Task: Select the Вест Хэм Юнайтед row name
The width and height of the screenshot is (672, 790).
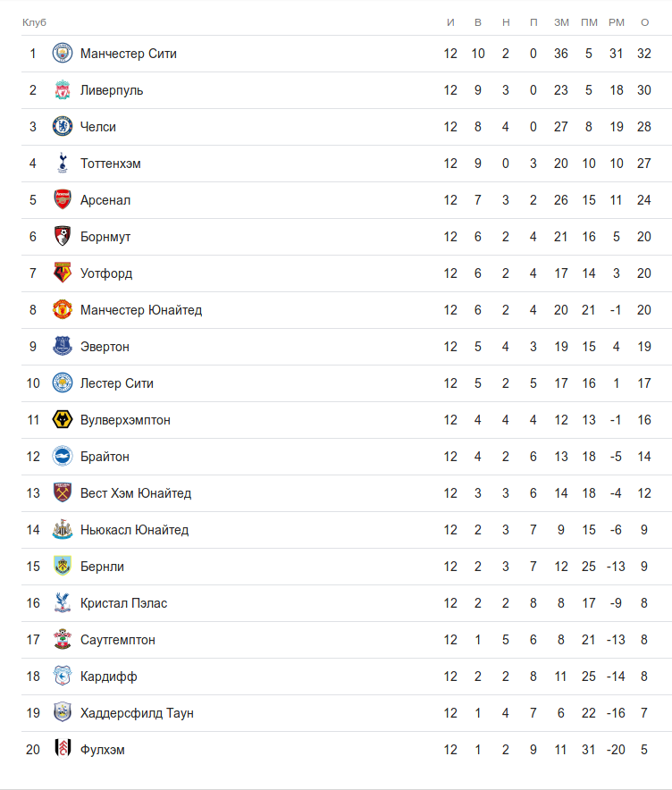Action: coord(136,493)
